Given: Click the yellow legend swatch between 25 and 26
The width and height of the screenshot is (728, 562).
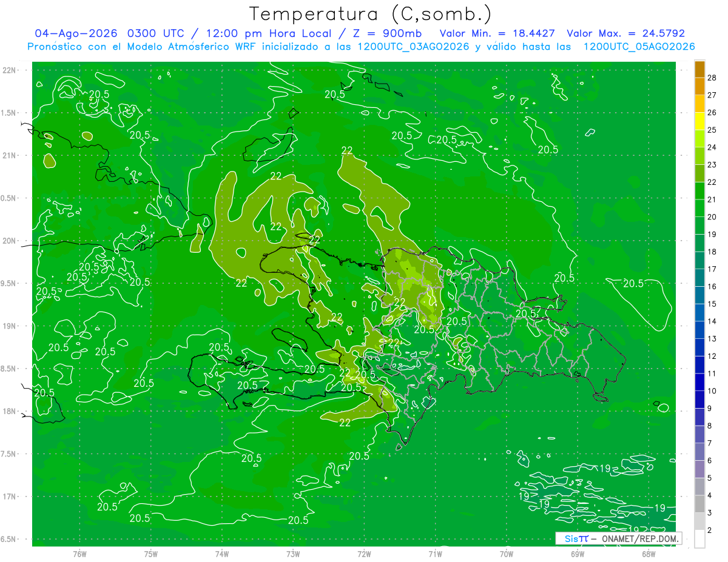Looking at the screenshot, I should click(699, 121).
